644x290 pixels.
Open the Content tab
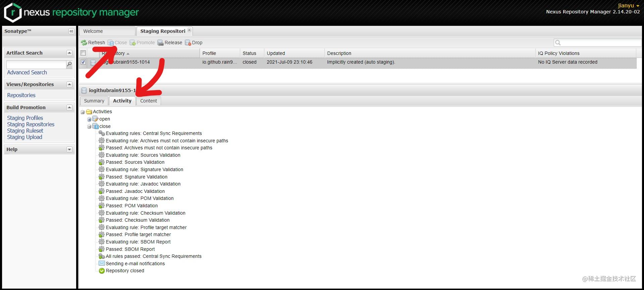click(x=149, y=101)
